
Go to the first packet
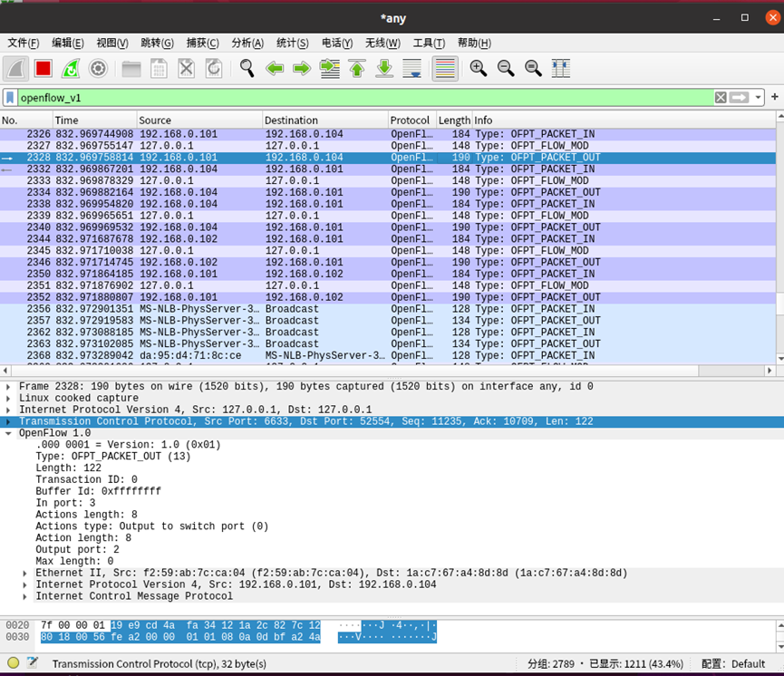(x=357, y=68)
